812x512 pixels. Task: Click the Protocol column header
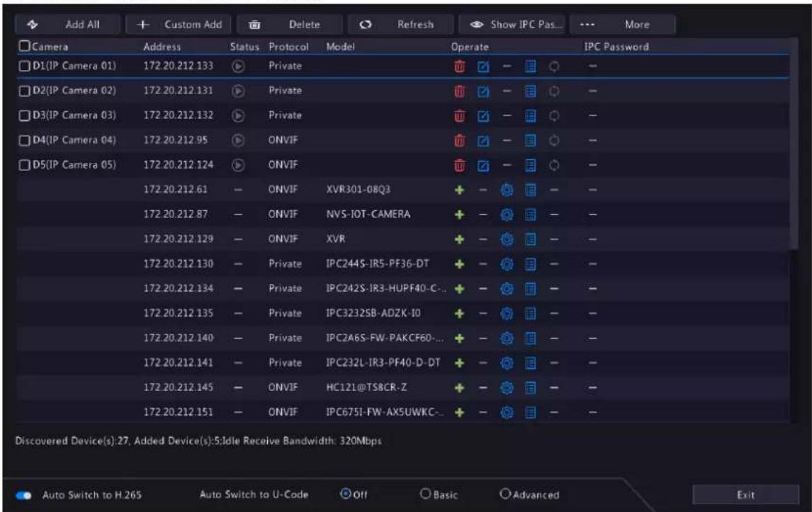(288, 47)
